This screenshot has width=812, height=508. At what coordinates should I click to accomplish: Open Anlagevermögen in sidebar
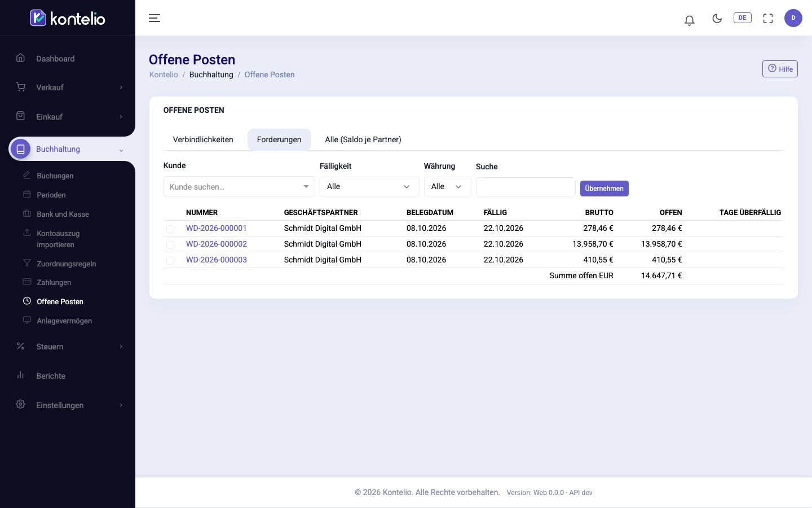(64, 321)
